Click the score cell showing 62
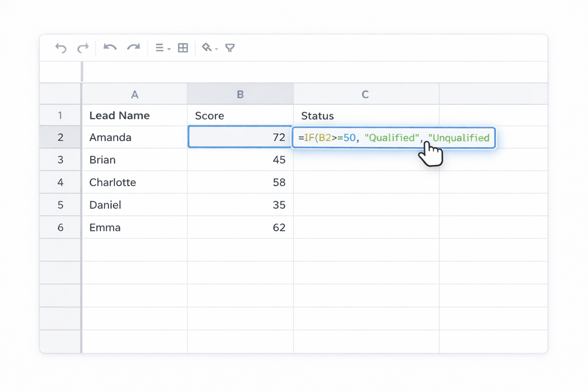 [240, 227]
